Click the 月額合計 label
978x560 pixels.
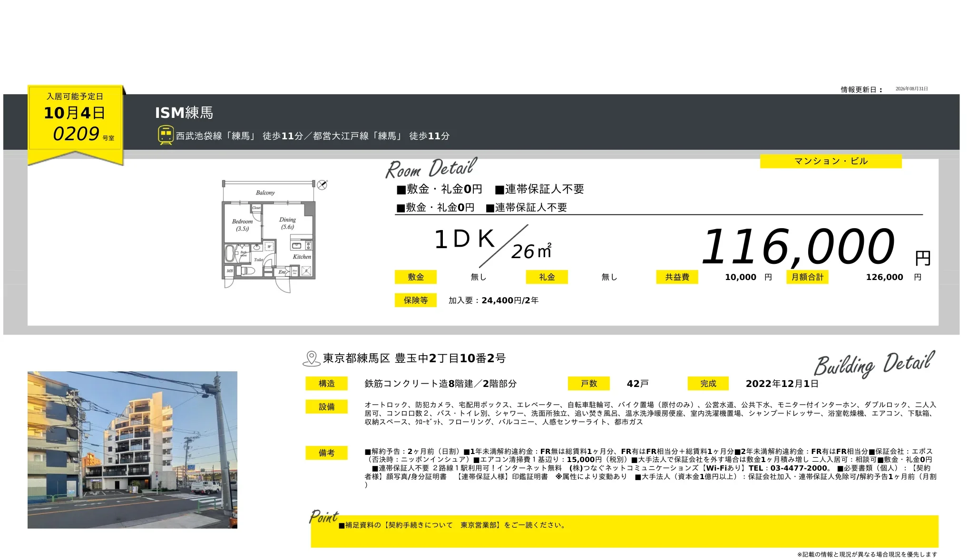pyautogui.click(x=807, y=277)
